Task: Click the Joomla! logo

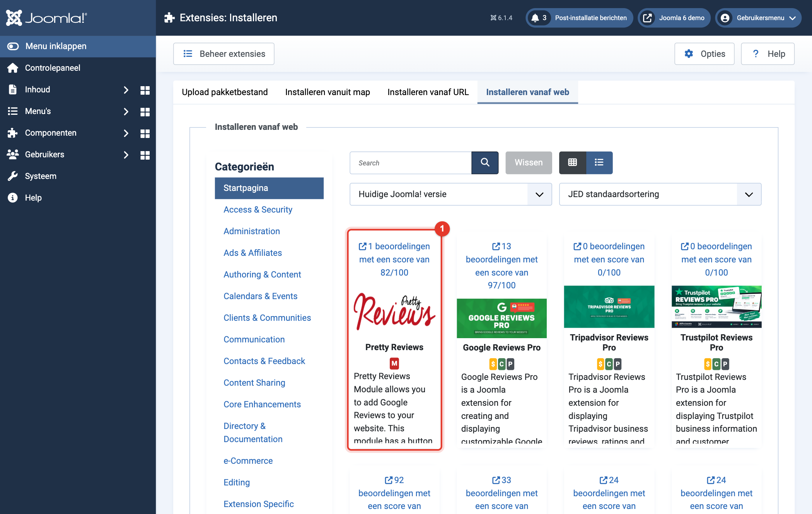Action: [x=46, y=18]
